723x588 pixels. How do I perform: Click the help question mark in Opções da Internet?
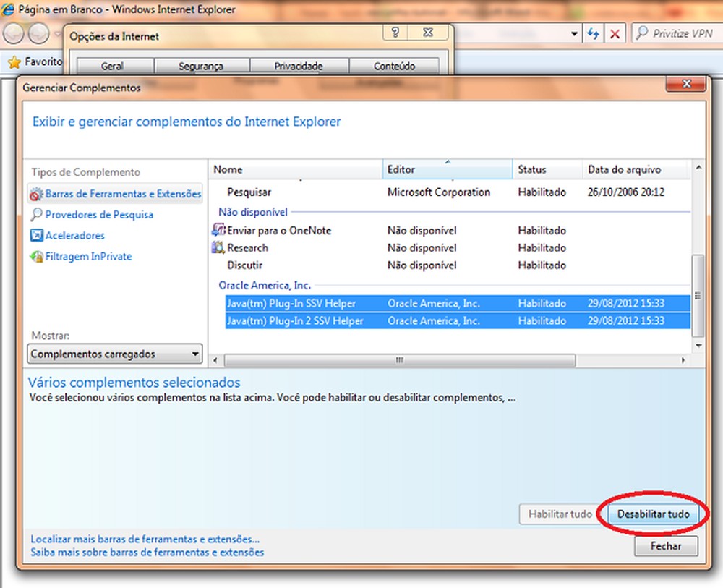(395, 33)
